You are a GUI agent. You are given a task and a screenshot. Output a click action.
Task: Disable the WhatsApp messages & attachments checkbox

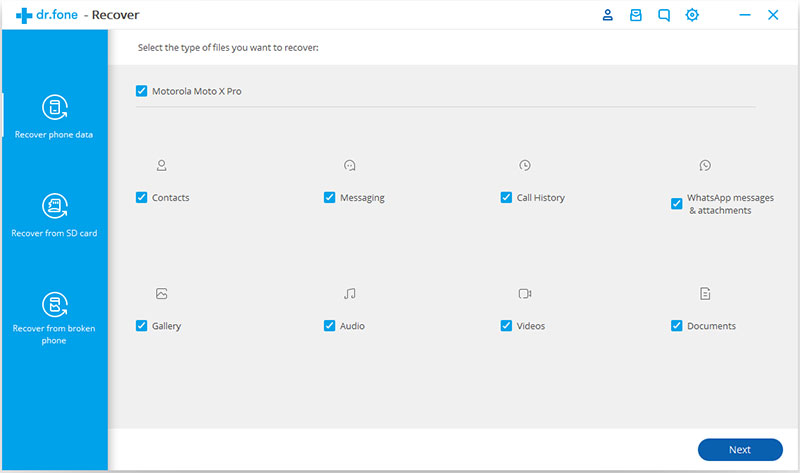(x=677, y=204)
